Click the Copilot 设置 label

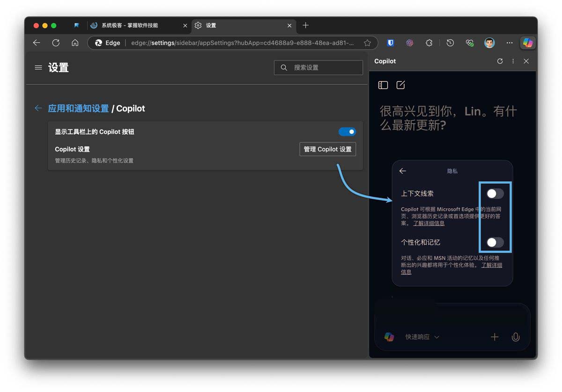click(72, 149)
